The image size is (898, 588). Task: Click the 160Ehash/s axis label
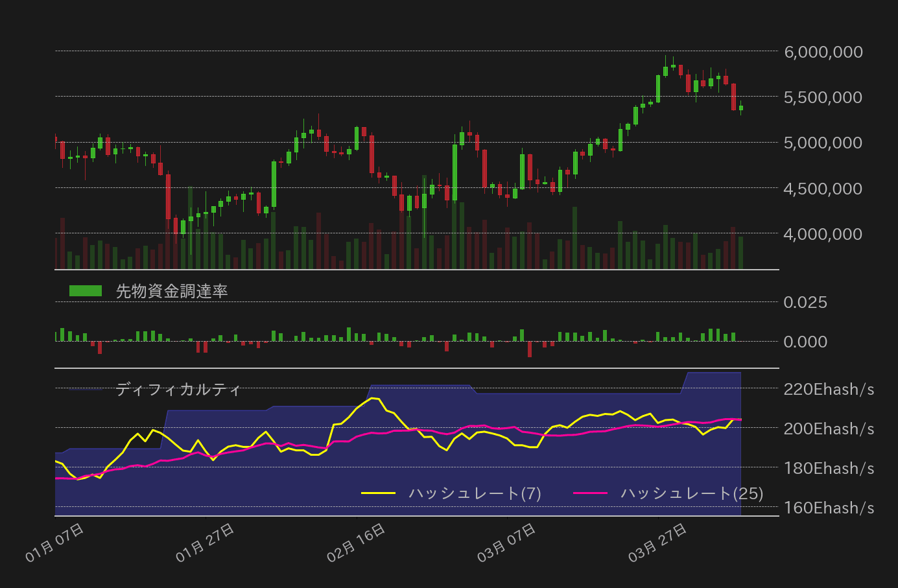click(829, 508)
